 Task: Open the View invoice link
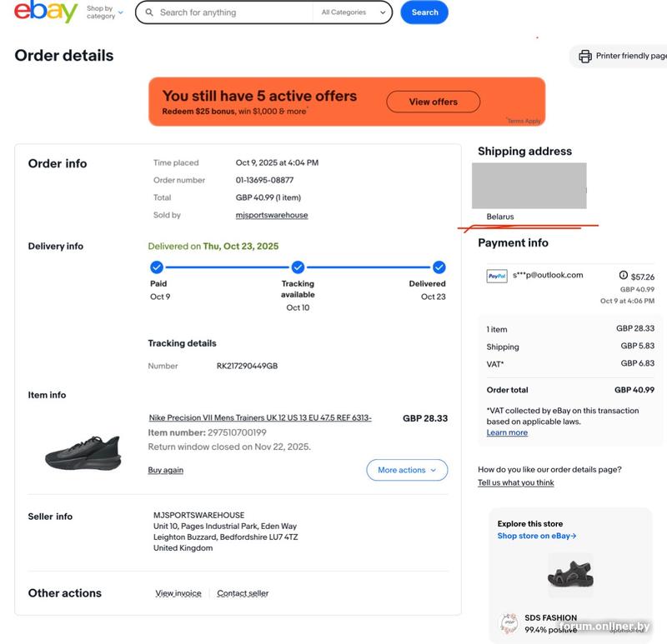(178, 593)
